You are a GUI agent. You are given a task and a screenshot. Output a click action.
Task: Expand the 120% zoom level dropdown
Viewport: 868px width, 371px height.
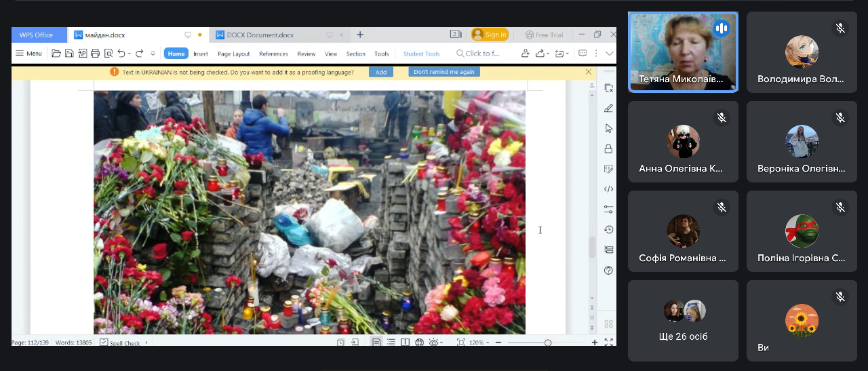point(489,343)
